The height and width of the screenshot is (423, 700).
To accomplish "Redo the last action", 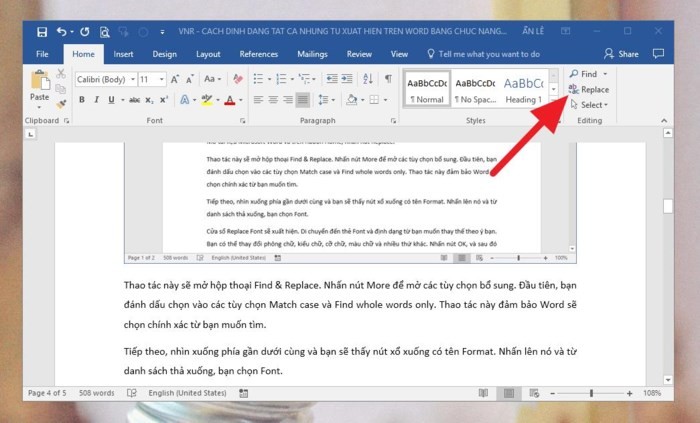I will [85, 32].
